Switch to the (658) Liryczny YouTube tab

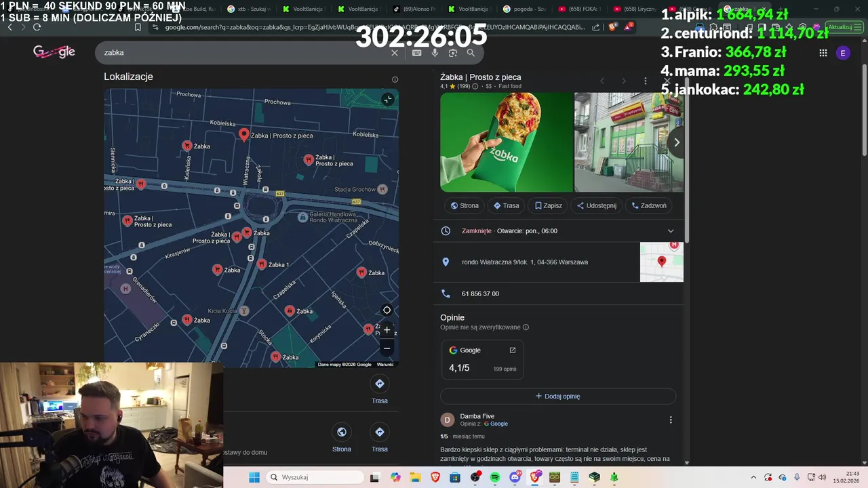(635, 9)
